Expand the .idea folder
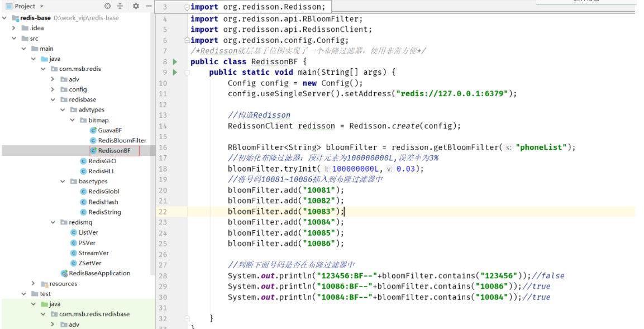Screen dimensions: 644x329 14,28
